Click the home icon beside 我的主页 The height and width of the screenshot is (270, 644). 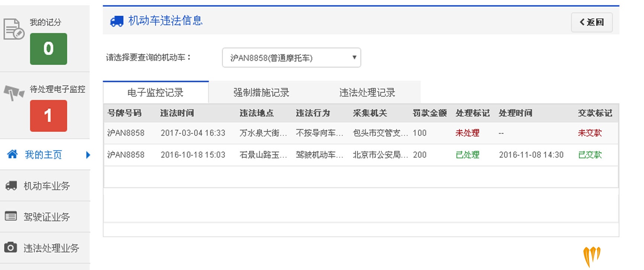12,154
